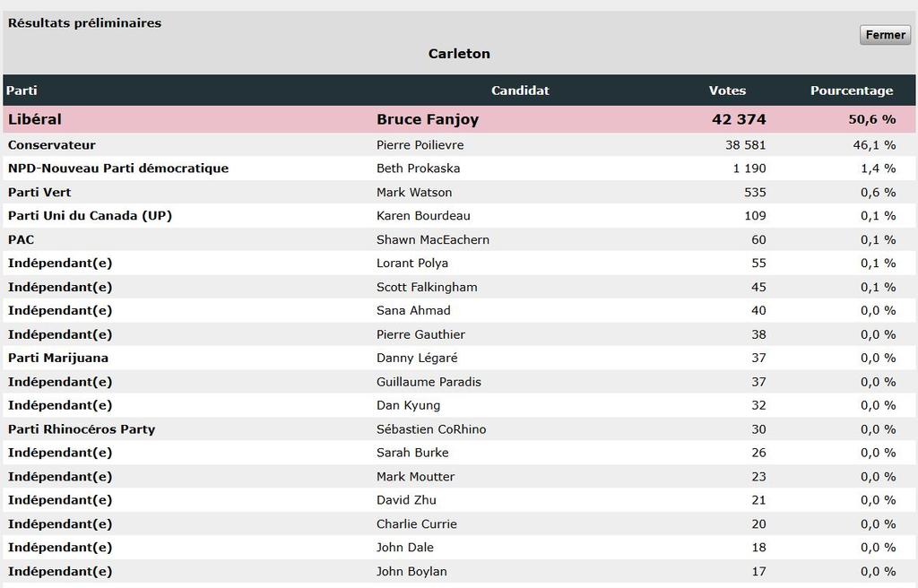
Task: Select the Parti column header
Action: 22,91
